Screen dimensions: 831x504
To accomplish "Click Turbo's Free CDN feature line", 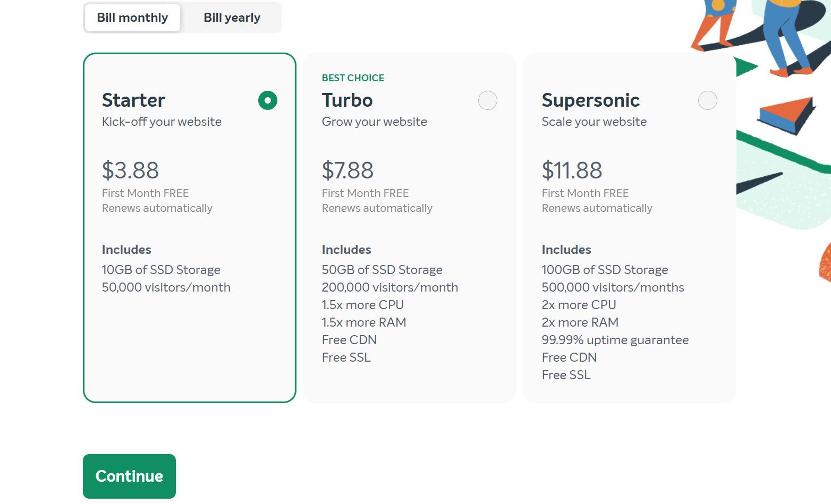I will 349,340.
